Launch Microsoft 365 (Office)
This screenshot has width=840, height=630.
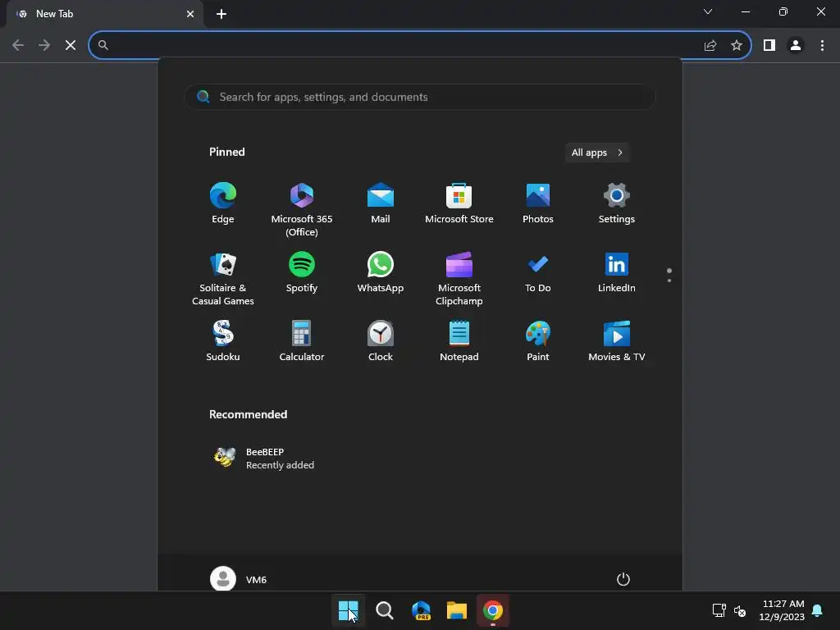coord(302,209)
